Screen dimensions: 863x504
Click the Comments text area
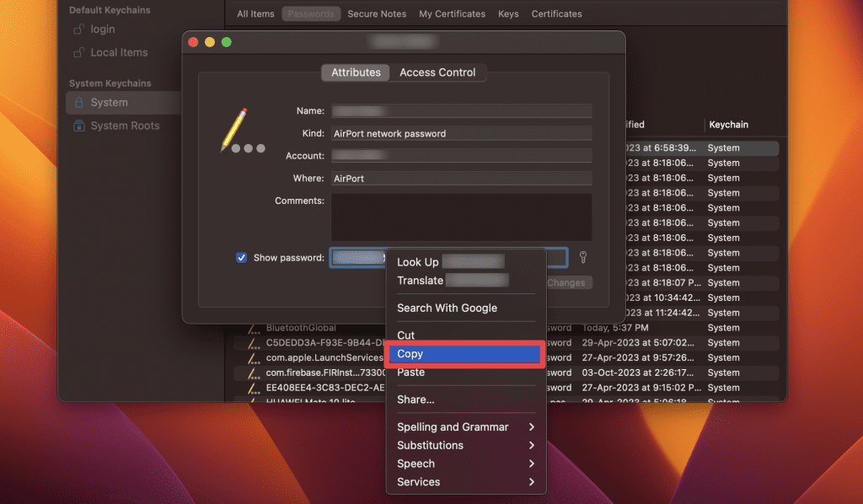click(461, 217)
